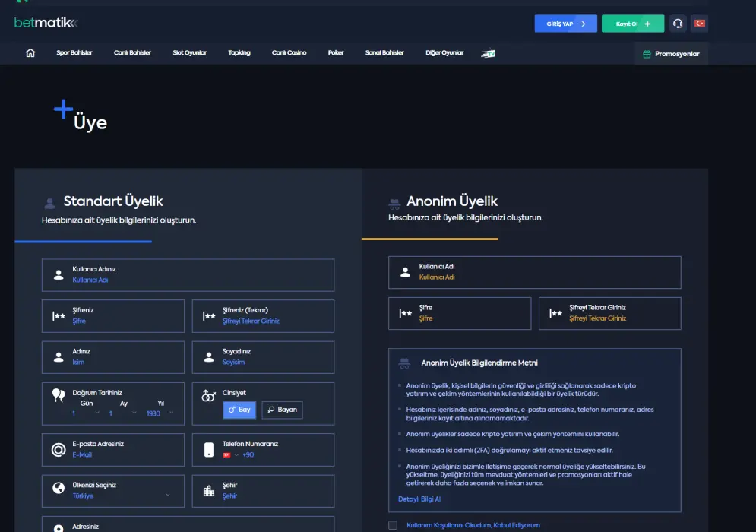Expand the Ülkenizi Seçiniz country dropdown
The width and height of the screenshot is (756, 532).
click(122, 496)
